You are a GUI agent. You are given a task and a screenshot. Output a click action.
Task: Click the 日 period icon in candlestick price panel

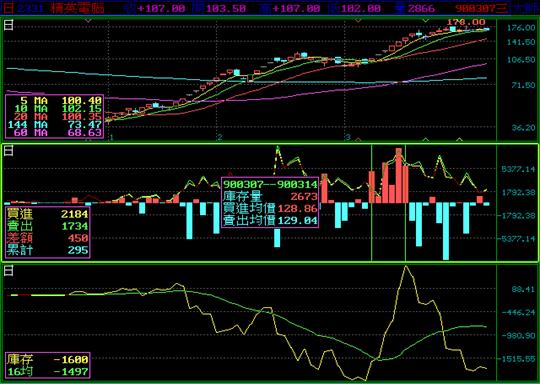click(x=9, y=25)
